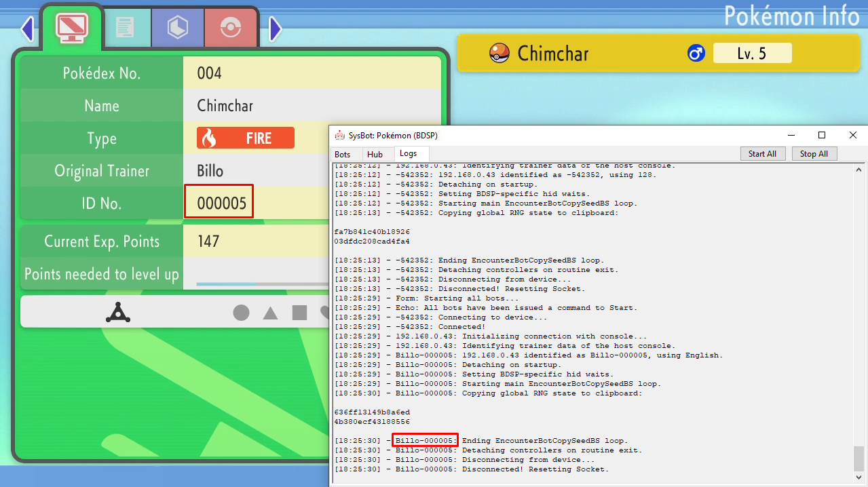This screenshot has width=868, height=487.
Task: Click the left arrow beside the tabs
Action: (x=27, y=28)
